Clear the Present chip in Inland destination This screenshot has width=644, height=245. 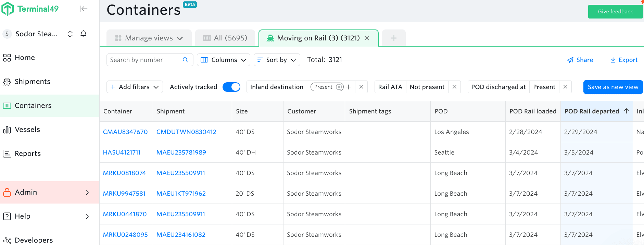coord(339,87)
